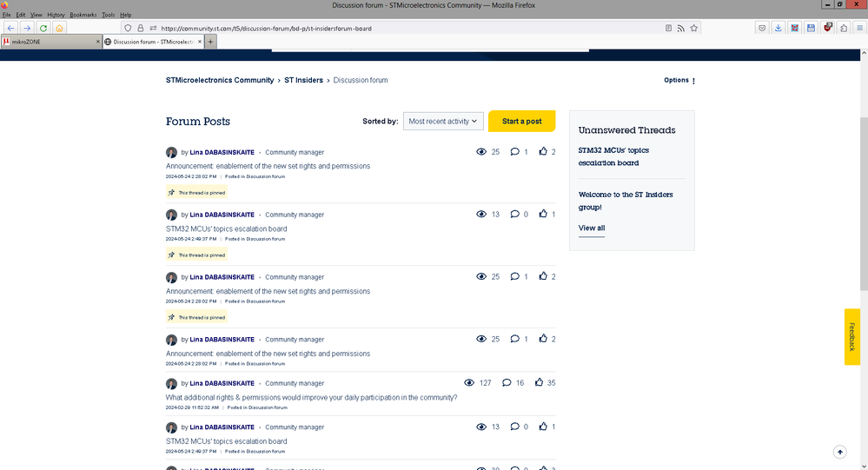The image size is (868, 470).
Task: Open the yellow Feedback side tab
Action: (x=852, y=336)
